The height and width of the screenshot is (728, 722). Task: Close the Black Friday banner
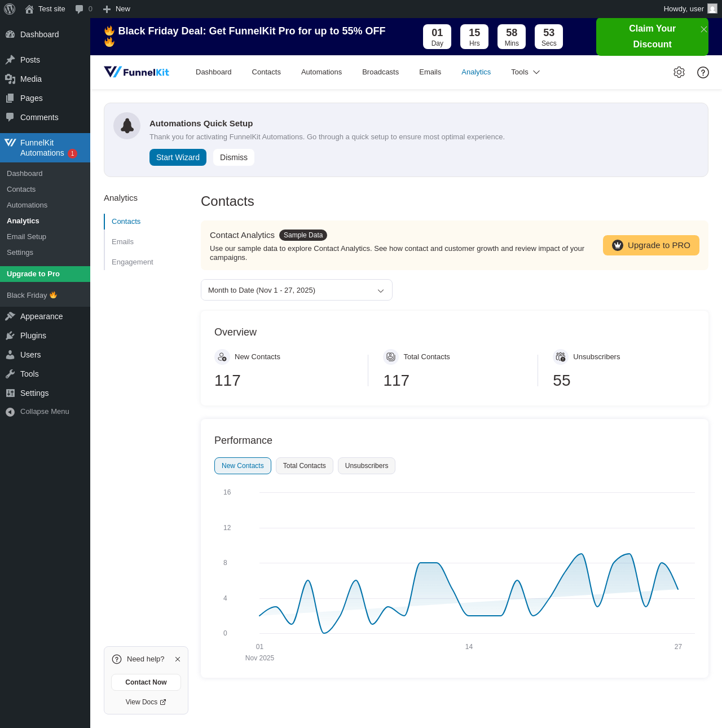coord(704,29)
